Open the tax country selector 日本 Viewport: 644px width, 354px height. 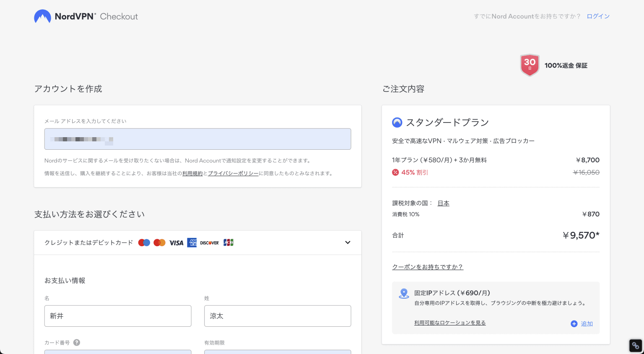[443, 203]
